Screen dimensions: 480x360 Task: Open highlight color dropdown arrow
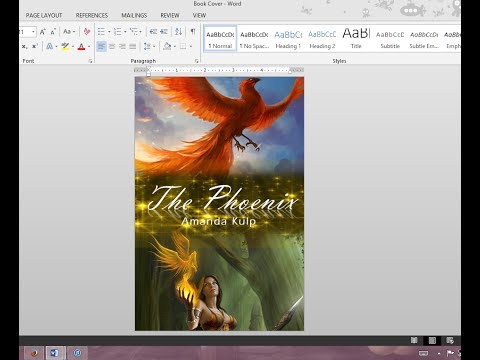pos(73,47)
